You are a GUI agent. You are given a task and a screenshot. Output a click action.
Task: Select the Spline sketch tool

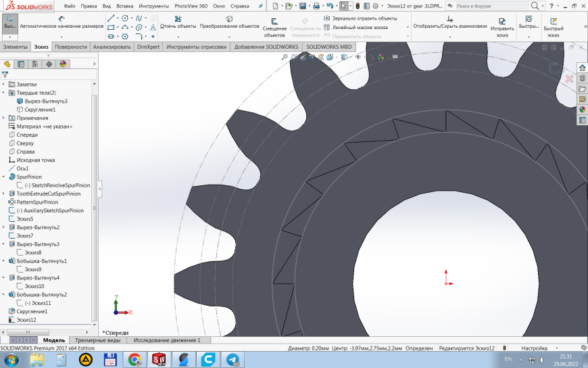click(139, 18)
